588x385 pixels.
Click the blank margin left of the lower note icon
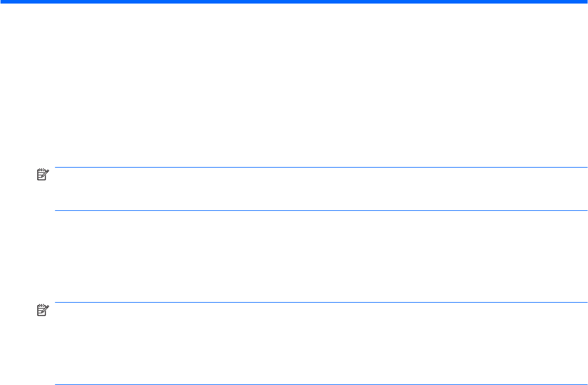[18, 310]
